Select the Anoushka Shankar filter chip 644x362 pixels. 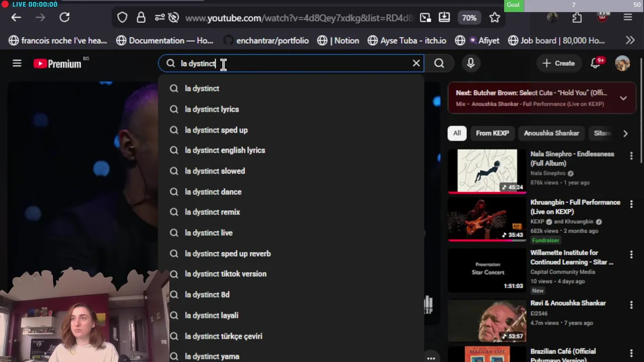551,133
